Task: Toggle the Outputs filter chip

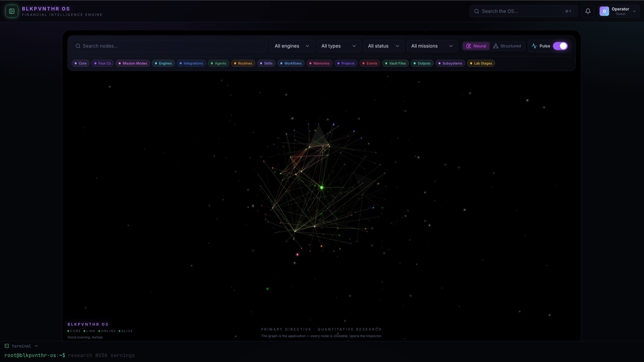Action: click(x=422, y=63)
